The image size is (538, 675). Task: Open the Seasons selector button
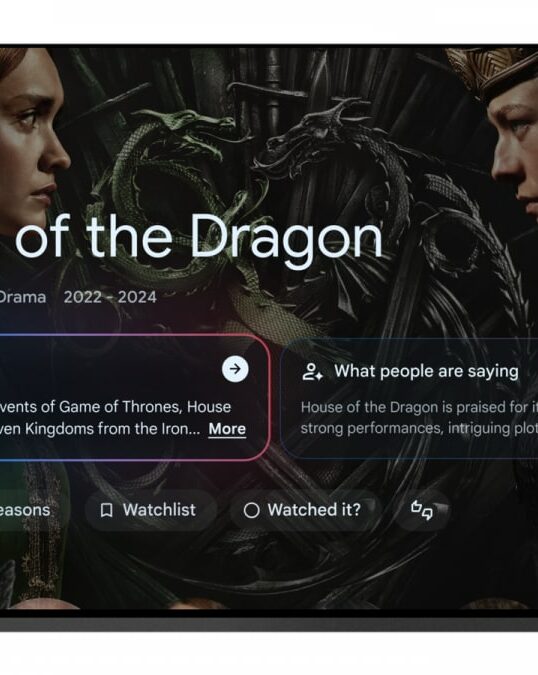pos(26,510)
